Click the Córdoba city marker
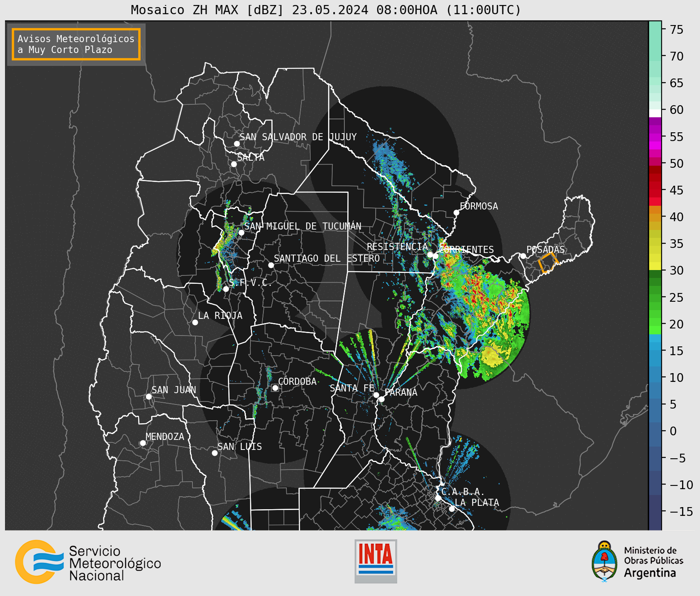This screenshot has width=700, height=596. click(275, 388)
